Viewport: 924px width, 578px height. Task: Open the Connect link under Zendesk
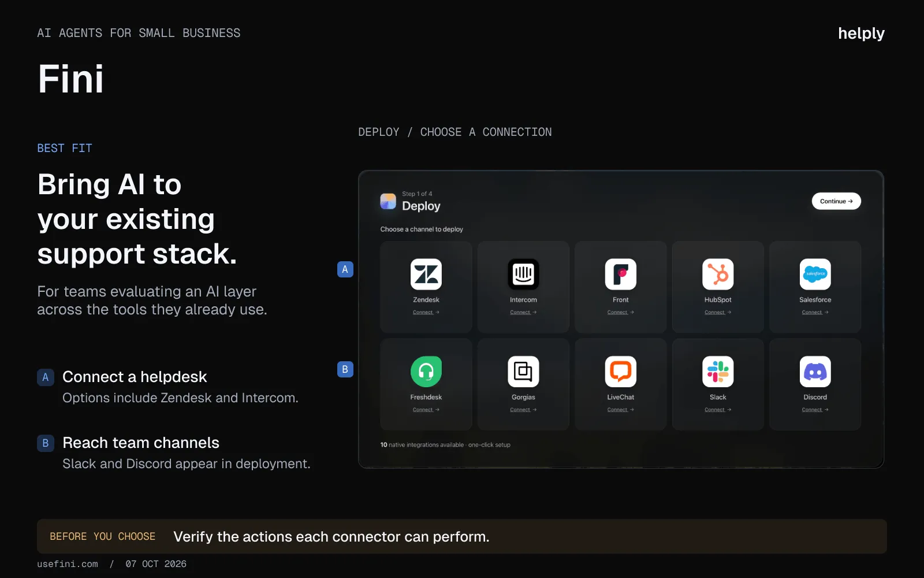tap(426, 312)
